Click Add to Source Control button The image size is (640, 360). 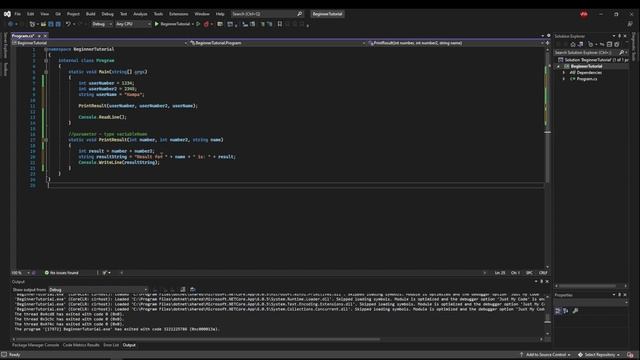(x=544, y=355)
